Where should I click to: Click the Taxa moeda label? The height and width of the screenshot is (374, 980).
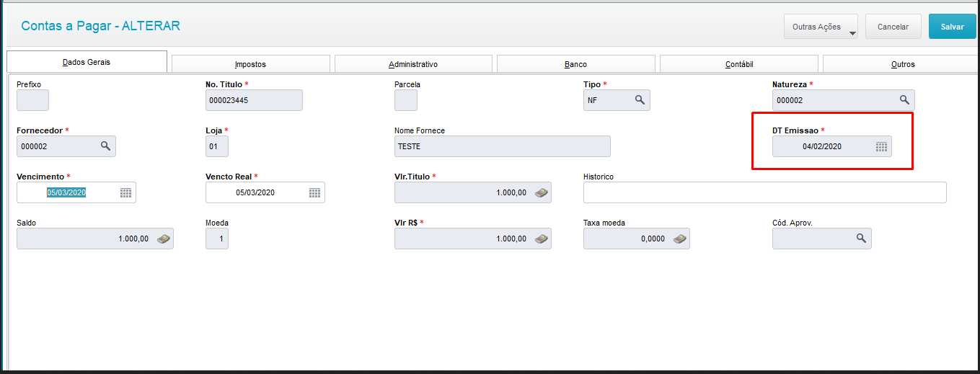tap(604, 223)
